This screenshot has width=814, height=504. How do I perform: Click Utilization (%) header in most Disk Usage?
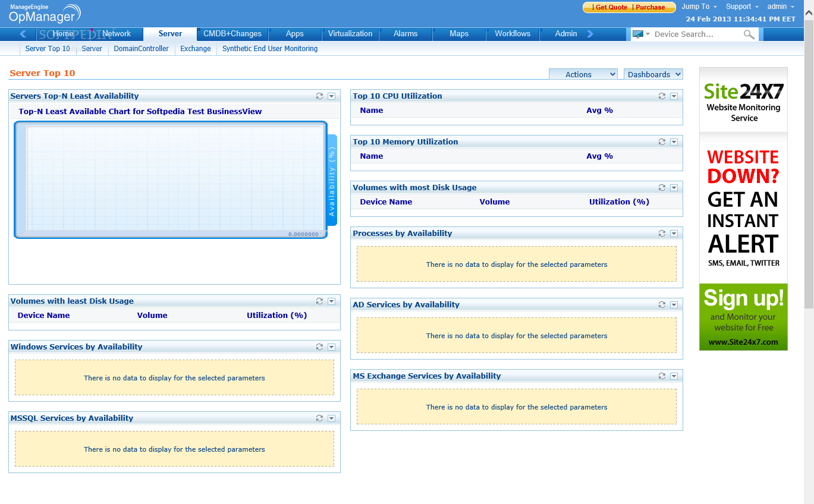[x=619, y=202]
